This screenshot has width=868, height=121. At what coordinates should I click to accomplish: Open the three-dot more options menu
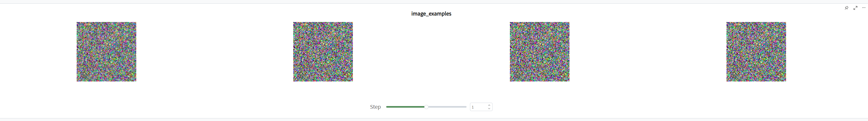(x=864, y=8)
